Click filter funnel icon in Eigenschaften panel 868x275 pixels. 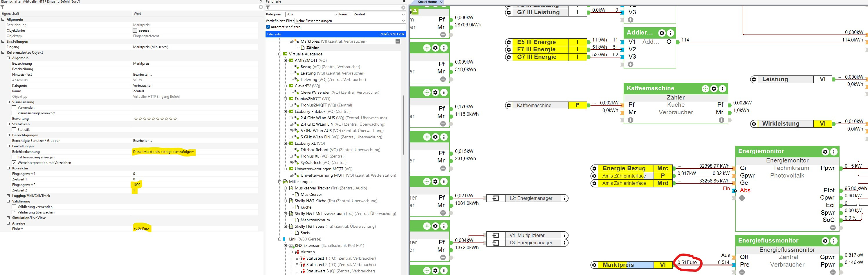coord(3,7)
